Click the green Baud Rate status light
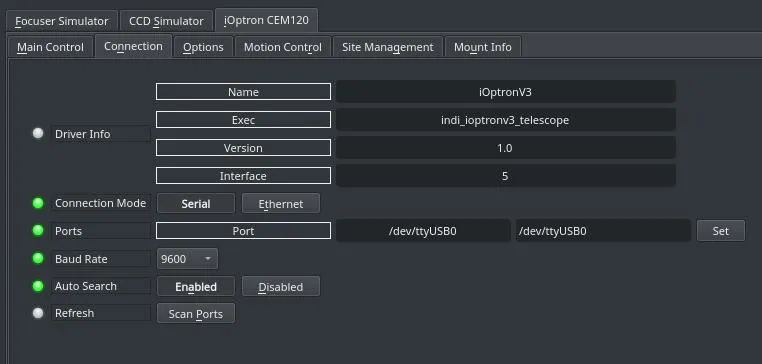Image resolution: width=762 pixels, height=364 pixels. coord(38,258)
